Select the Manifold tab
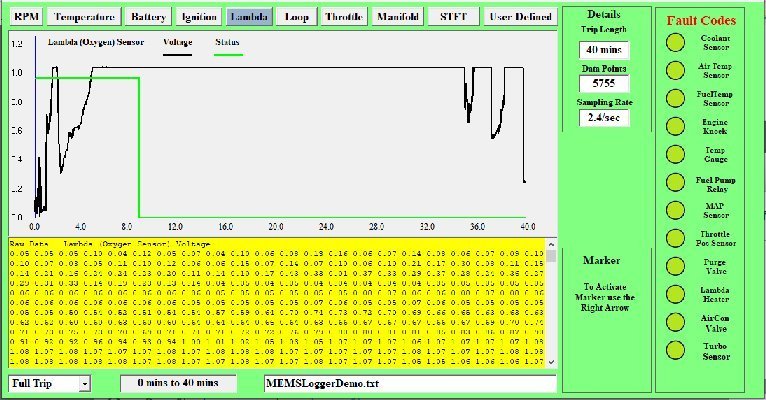 (x=398, y=17)
